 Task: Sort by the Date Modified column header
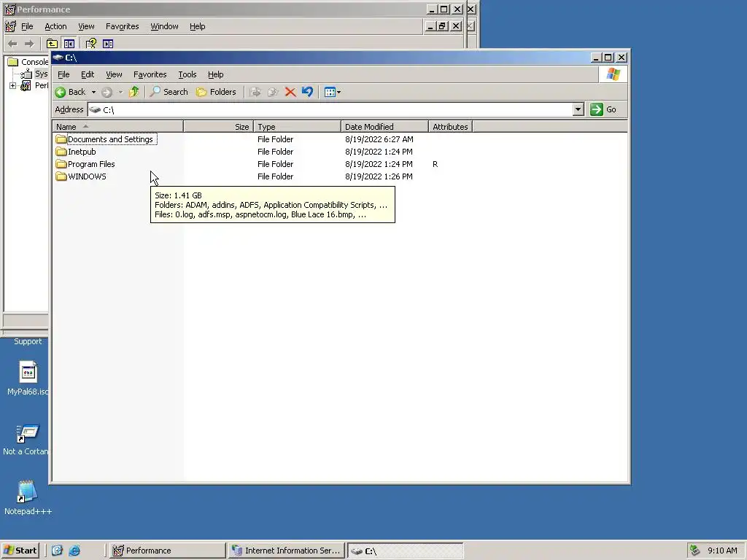384,127
